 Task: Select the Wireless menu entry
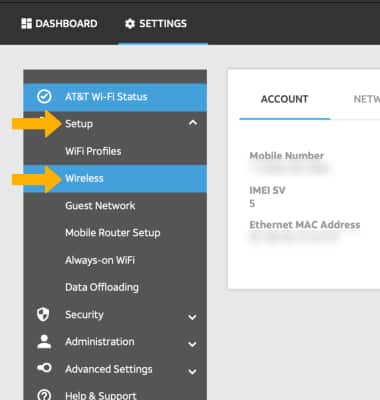115,179
